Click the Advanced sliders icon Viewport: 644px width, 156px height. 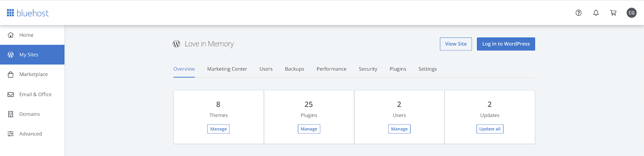pos(11,134)
